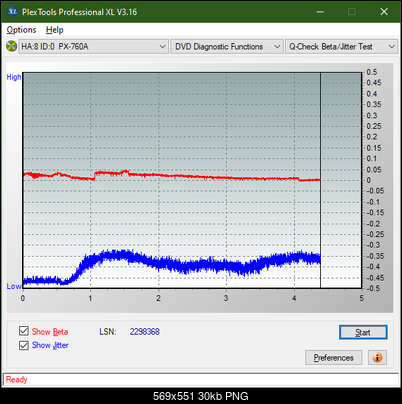This screenshot has height=404, width=402.
Task: Click the blue Show Jitter label
Action: [x=50, y=345]
